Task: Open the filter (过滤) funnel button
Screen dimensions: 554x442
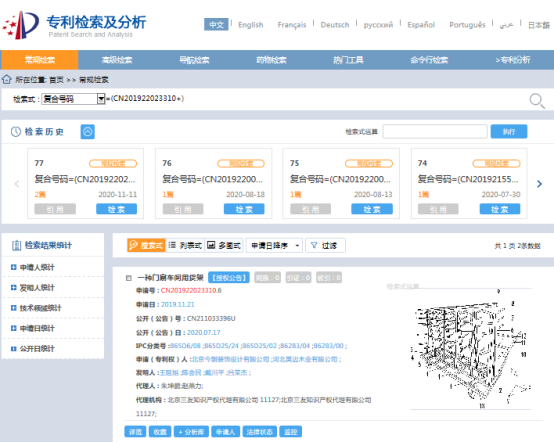Action: (325, 245)
